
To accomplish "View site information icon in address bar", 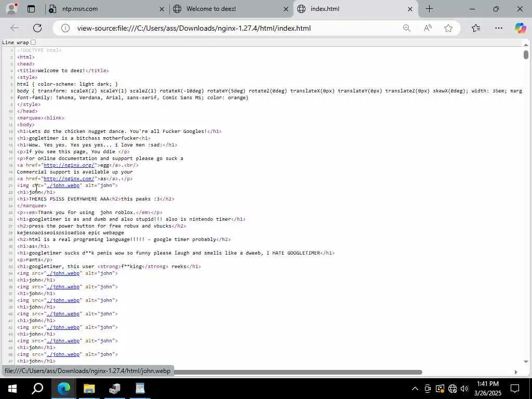I will point(65,28).
